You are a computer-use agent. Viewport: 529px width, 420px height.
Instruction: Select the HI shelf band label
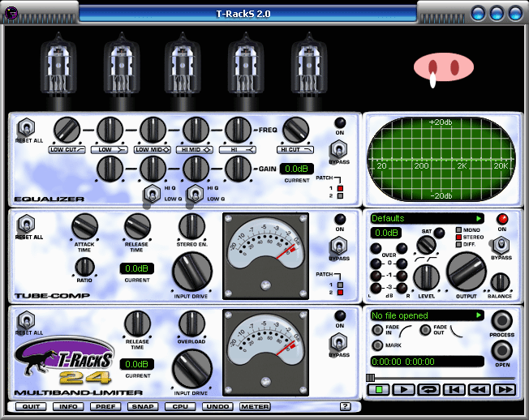pyautogui.click(x=238, y=150)
